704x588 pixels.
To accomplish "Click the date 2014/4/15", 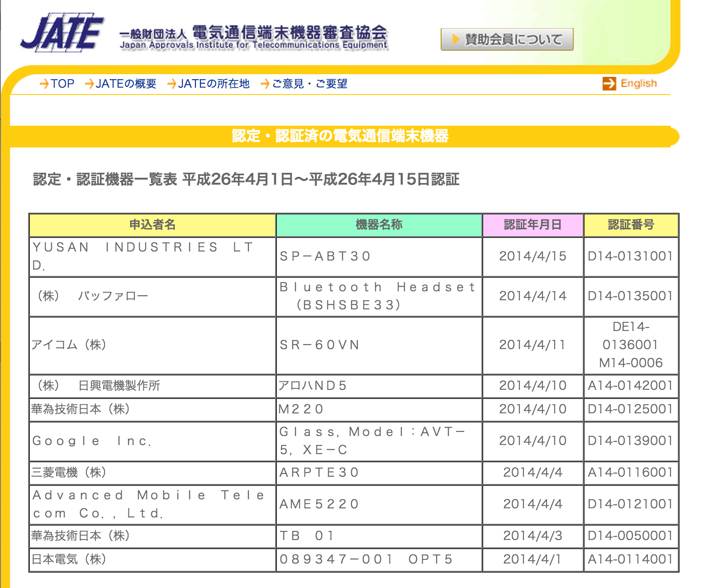I will (x=533, y=256).
